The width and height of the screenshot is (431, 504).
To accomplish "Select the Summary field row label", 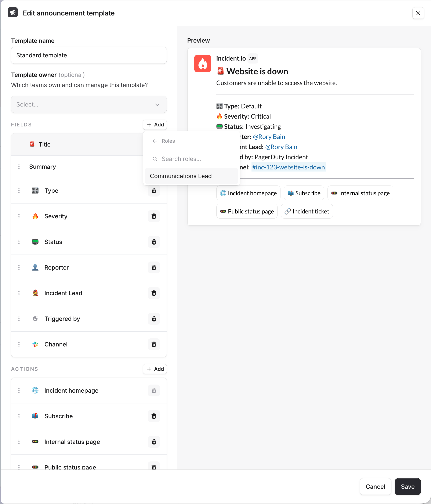I will pos(43,167).
